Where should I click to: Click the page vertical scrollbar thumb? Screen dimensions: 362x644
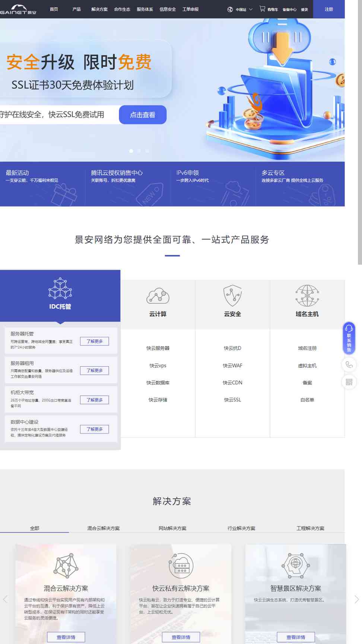(x=360, y=132)
